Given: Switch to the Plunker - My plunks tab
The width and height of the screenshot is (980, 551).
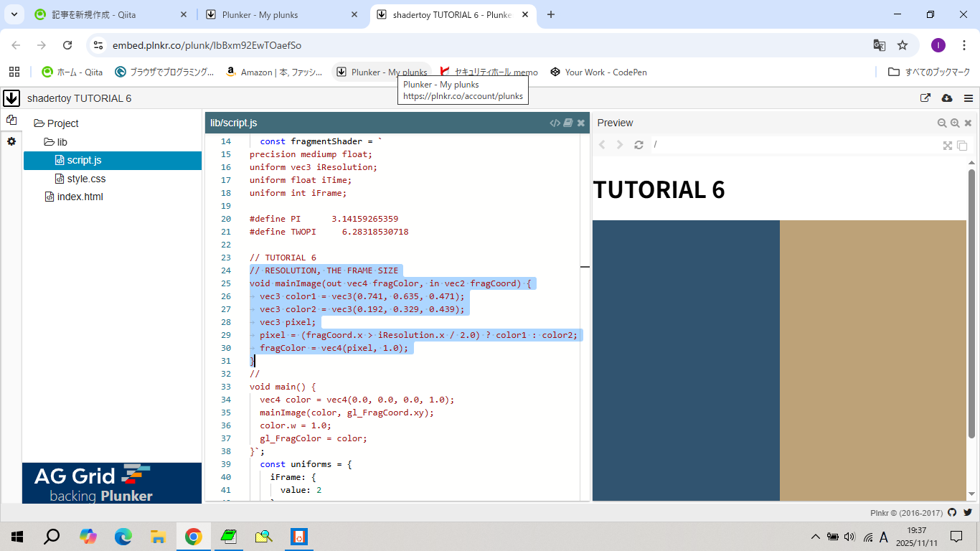Looking at the screenshot, I should (x=283, y=14).
